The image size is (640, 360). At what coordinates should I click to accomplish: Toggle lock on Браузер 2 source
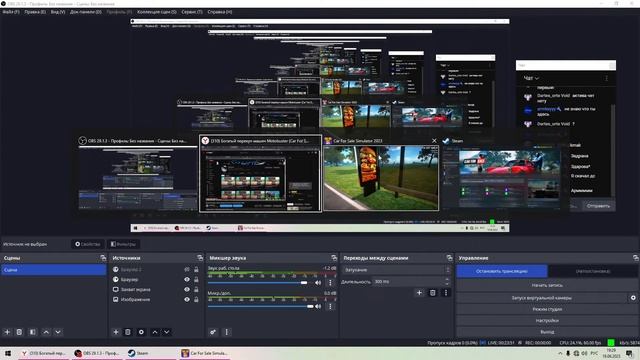click(x=196, y=269)
